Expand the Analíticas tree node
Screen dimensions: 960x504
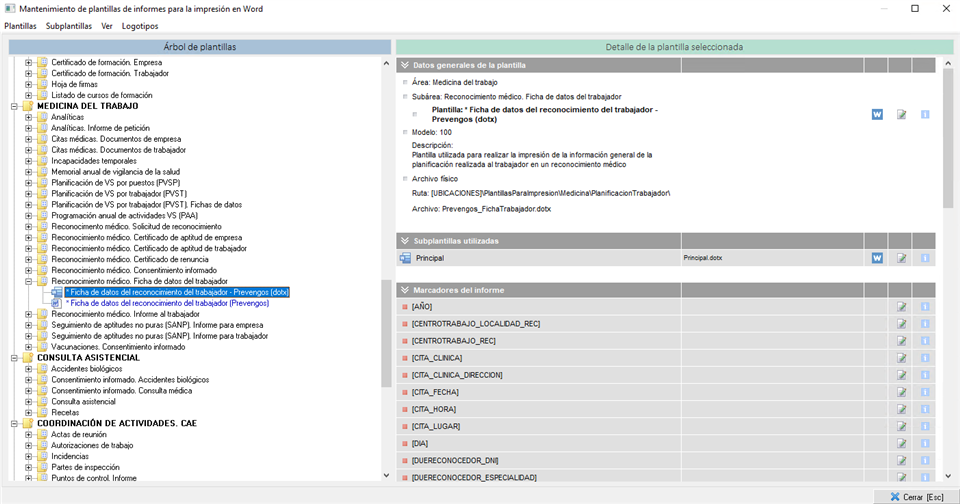(28, 117)
